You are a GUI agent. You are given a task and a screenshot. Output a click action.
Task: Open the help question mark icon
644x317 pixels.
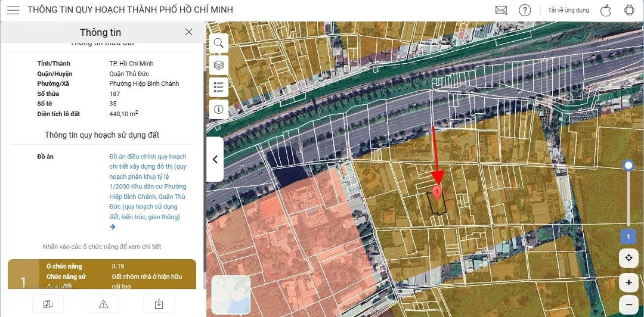pos(525,10)
